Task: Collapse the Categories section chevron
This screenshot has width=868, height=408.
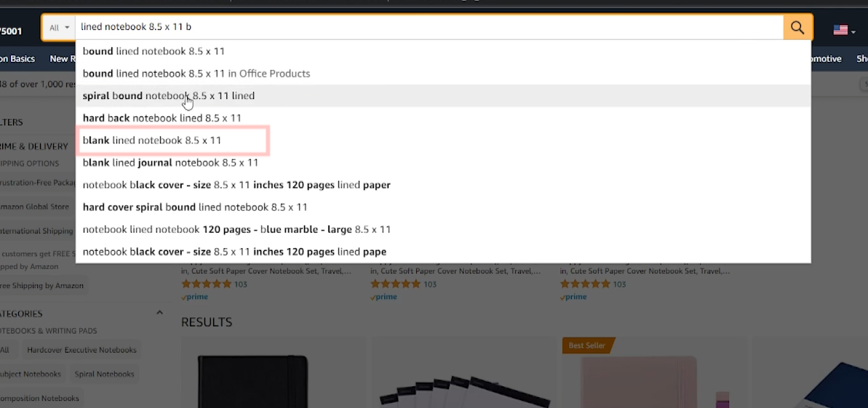Action: coord(159,313)
